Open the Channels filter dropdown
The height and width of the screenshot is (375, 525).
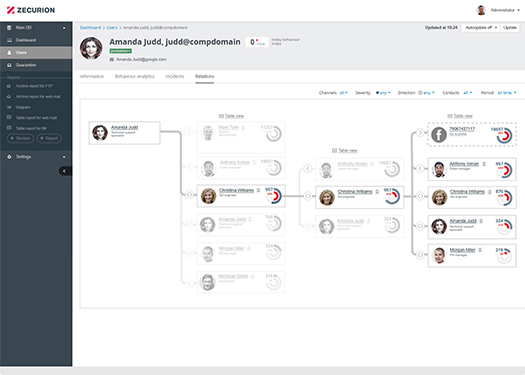coord(344,93)
